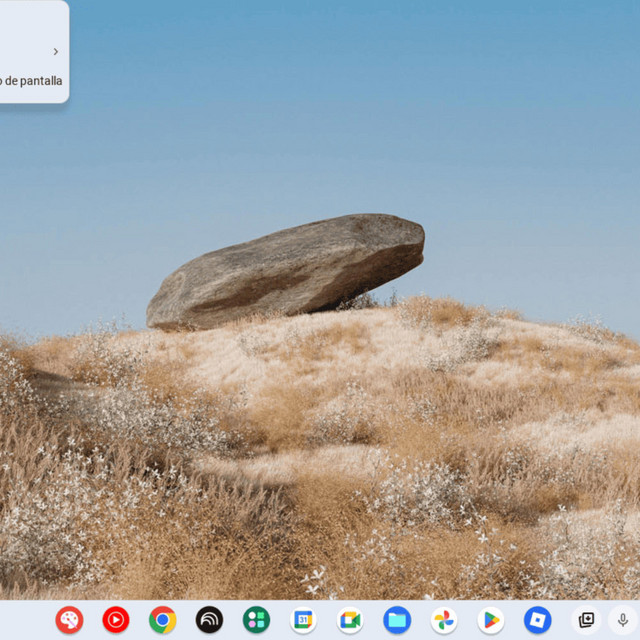Launch Roblox from the shelf

538,620
